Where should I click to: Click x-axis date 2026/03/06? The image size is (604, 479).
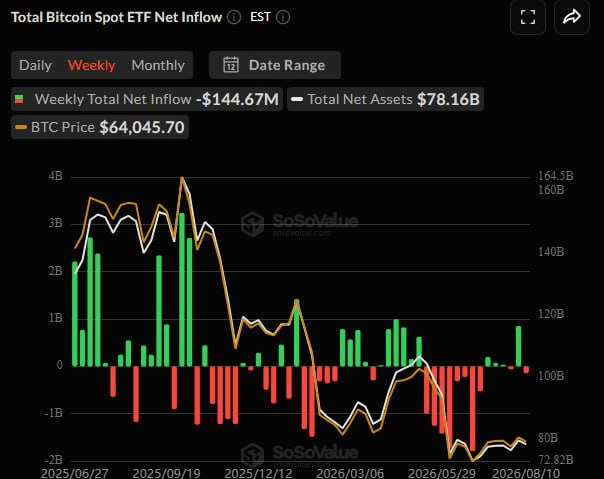pos(350,473)
